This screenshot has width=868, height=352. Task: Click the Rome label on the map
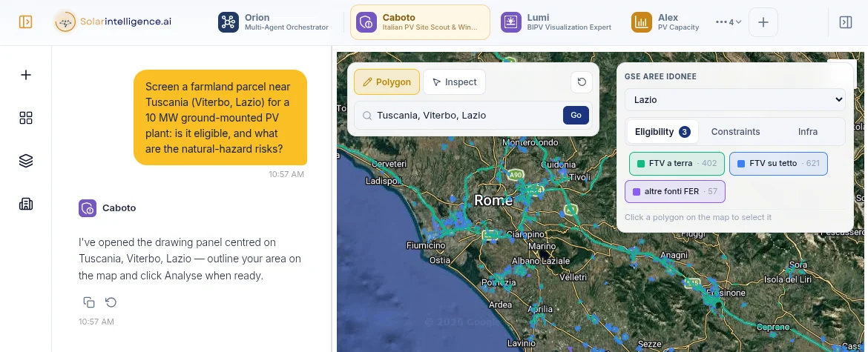click(x=493, y=200)
